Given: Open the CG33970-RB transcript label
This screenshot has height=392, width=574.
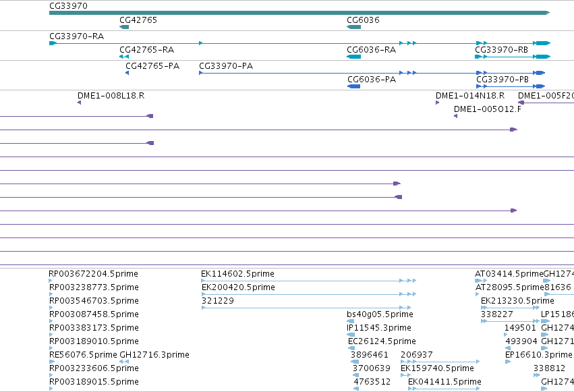Looking at the screenshot, I should coord(502,49).
